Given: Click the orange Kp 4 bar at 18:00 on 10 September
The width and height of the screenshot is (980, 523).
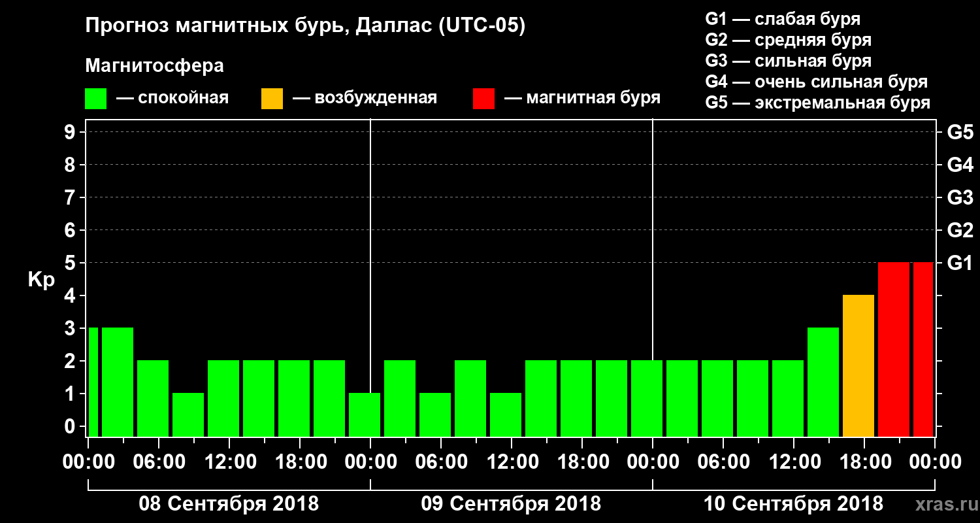Looking at the screenshot, I should (x=858, y=365).
